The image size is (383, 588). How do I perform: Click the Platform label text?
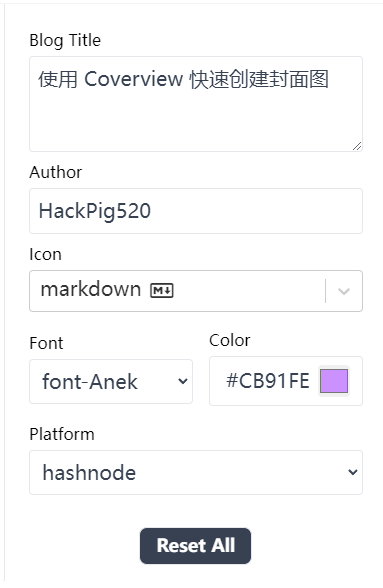62,434
